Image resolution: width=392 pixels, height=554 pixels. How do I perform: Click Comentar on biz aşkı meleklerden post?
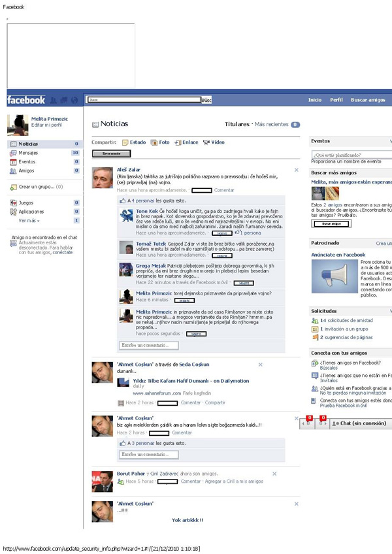pyautogui.click(x=182, y=432)
